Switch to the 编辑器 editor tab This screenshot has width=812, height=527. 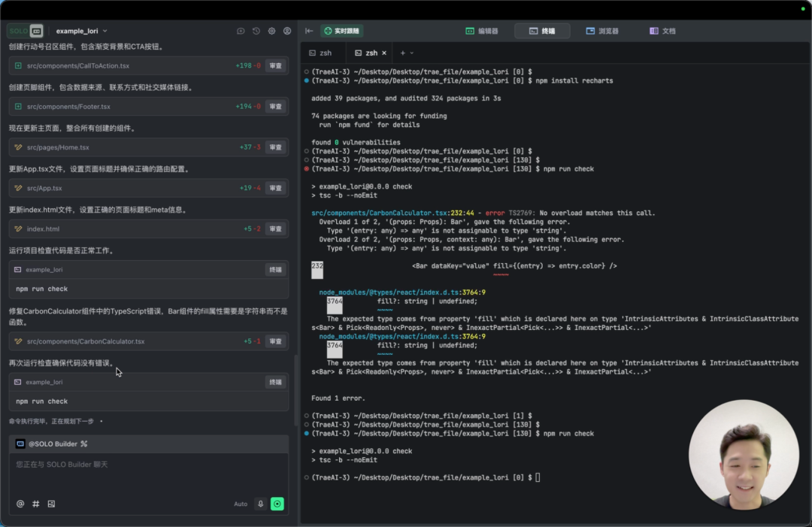[x=482, y=31]
